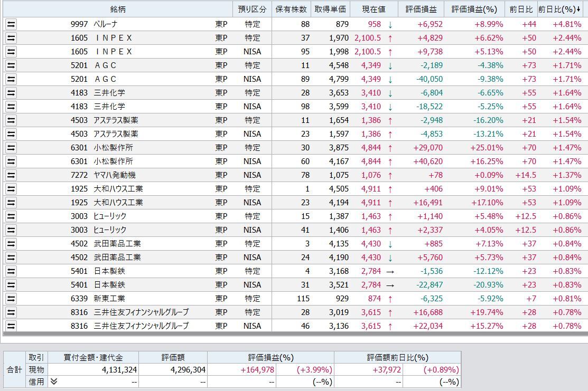
Task: Click the total percentage (+0.89%)
Action: (441, 370)
